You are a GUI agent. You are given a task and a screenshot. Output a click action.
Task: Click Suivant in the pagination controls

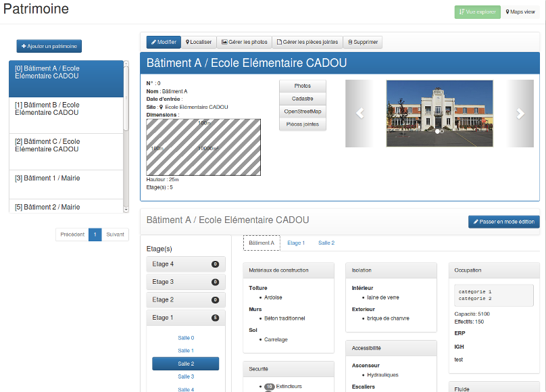tap(115, 235)
